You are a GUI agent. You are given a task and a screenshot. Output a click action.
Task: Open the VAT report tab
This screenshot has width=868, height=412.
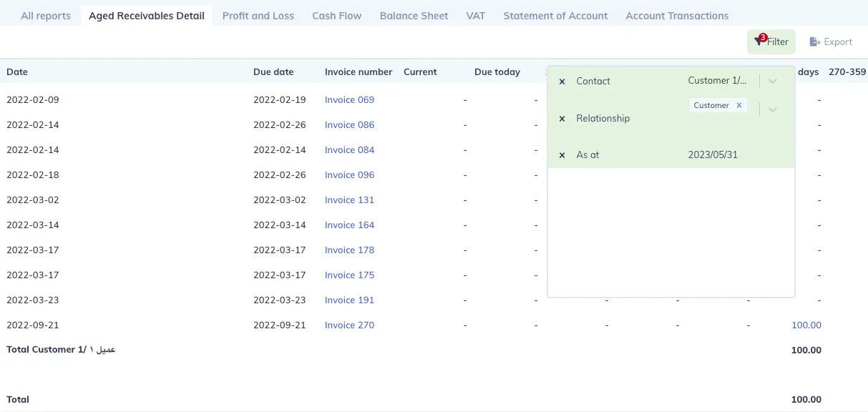(476, 16)
